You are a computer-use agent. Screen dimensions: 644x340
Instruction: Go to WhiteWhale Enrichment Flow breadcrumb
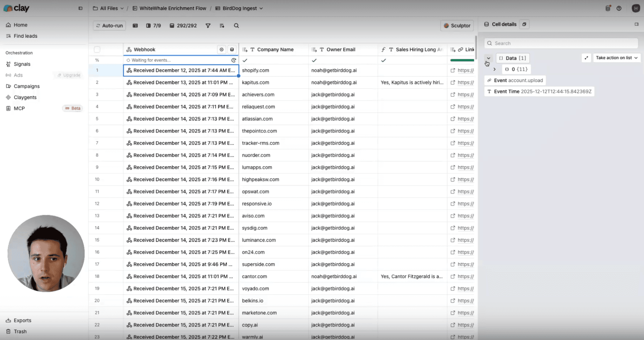pyautogui.click(x=170, y=8)
